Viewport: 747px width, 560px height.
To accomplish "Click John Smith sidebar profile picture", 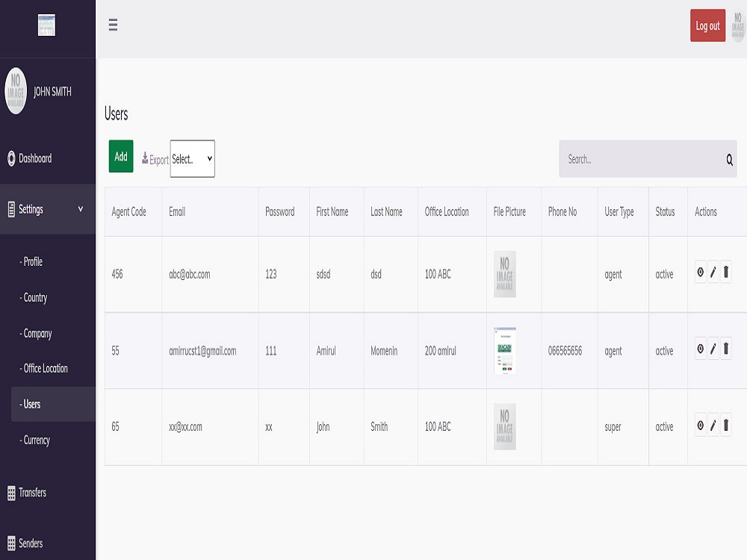I will [16, 91].
